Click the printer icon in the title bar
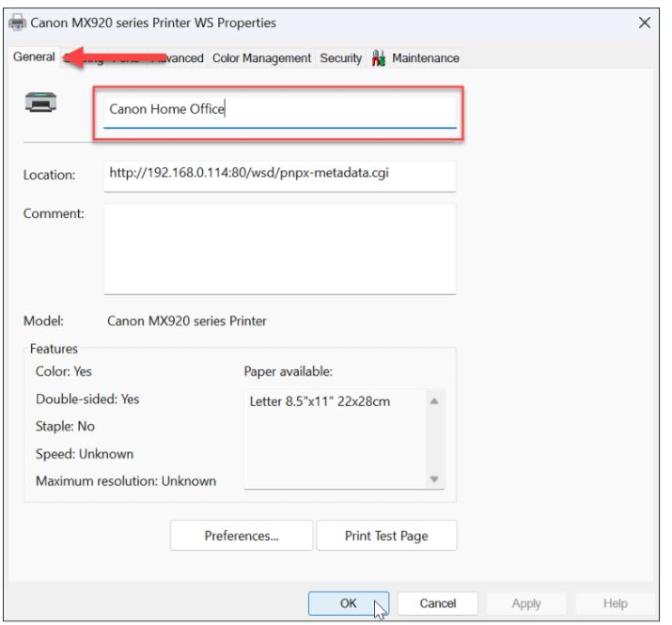Image resolution: width=672 pixels, height=625 pixels. [x=17, y=23]
